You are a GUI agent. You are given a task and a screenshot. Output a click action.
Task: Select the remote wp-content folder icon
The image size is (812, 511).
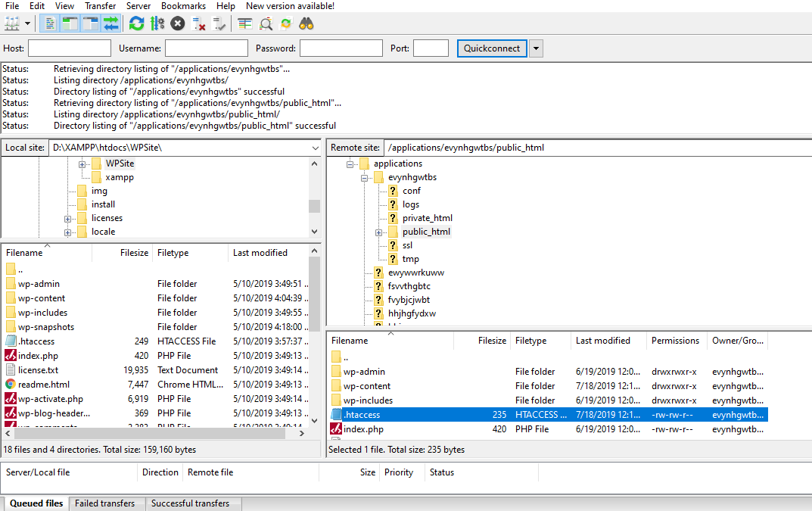[x=336, y=386]
